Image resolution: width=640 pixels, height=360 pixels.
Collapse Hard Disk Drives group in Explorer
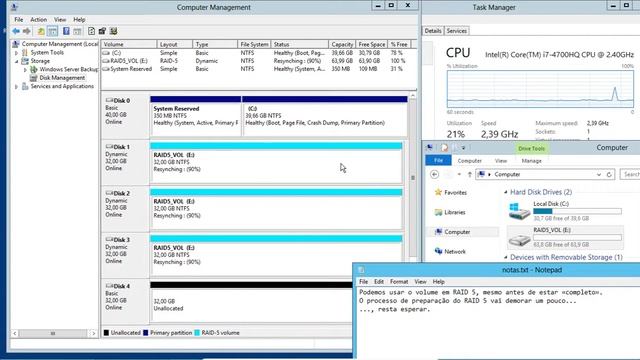(506, 192)
